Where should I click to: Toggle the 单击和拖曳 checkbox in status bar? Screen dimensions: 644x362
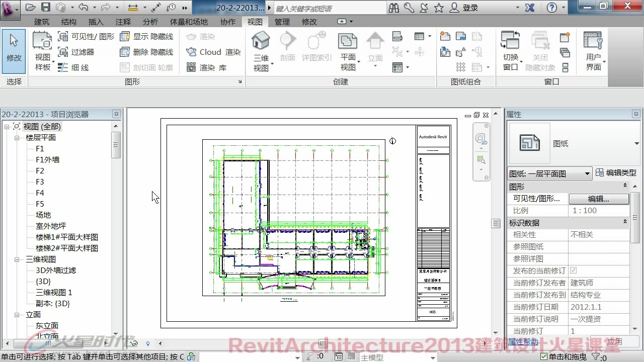pos(543,357)
